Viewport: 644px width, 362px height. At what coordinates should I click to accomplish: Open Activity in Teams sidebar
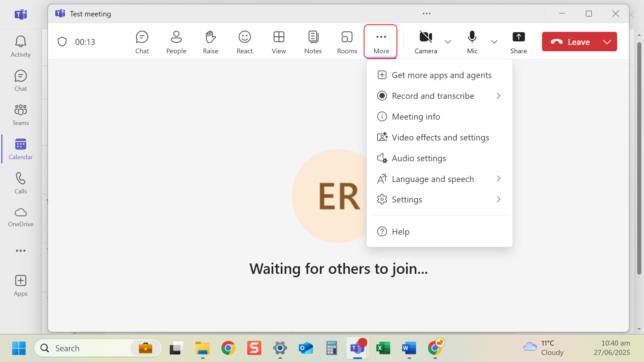click(x=20, y=47)
